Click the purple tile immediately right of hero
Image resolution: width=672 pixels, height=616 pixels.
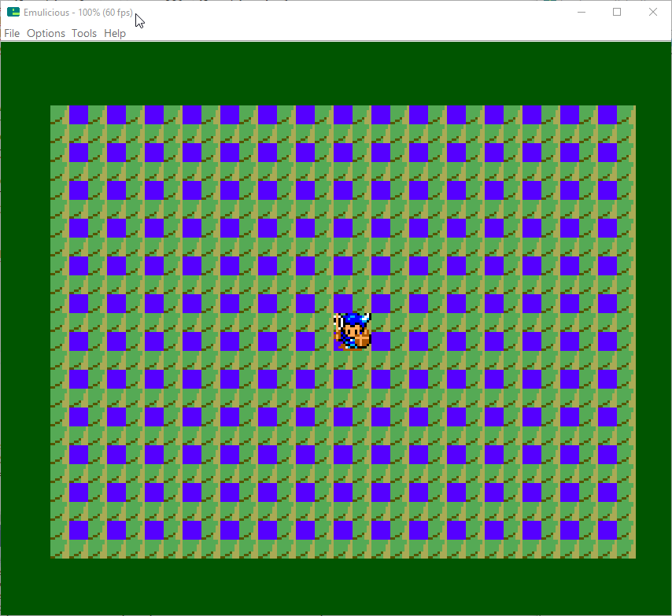tap(381, 341)
